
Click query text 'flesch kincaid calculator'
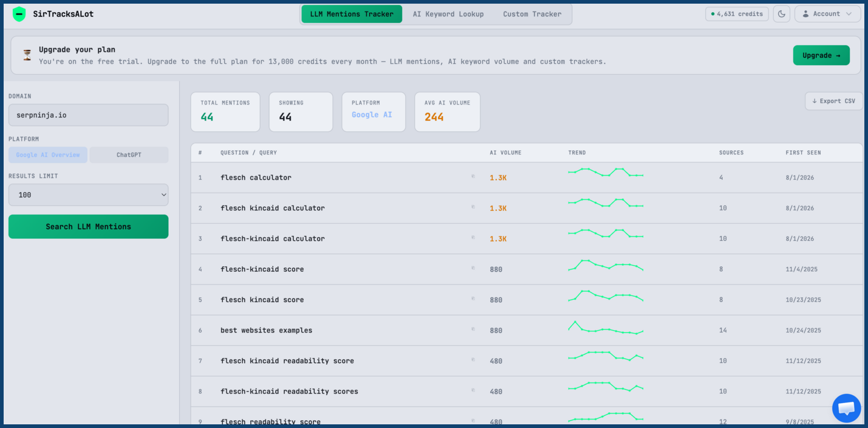coord(273,208)
